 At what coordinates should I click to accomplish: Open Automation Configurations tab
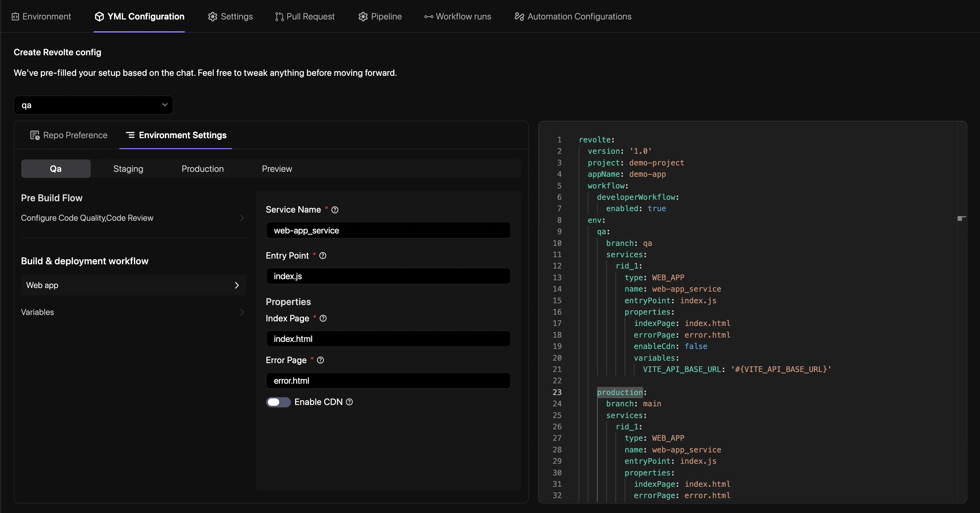(573, 16)
